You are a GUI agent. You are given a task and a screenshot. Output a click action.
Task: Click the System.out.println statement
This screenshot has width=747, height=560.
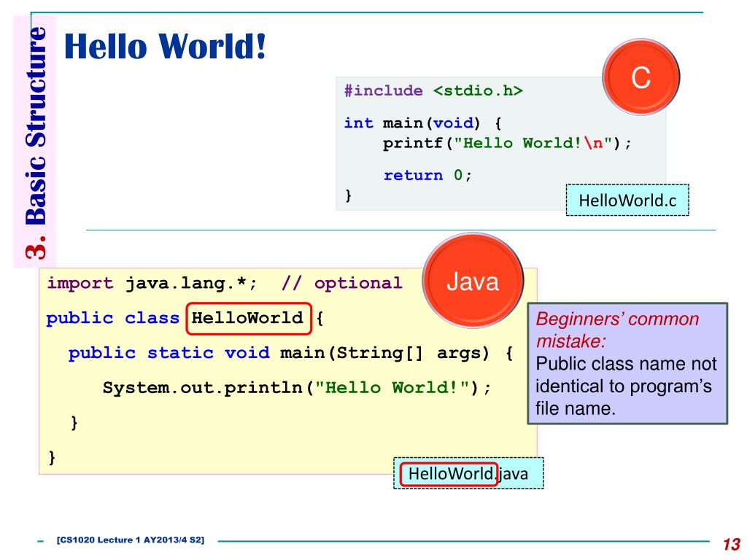[297, 387]
